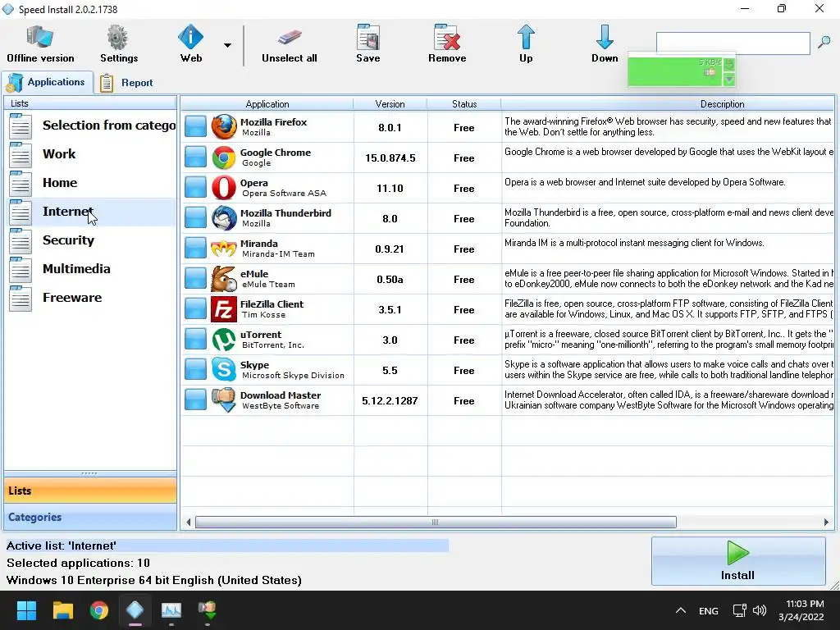Click the green speed widget down arrow
This screenshot has width=840, height=630.
point(729,80)
